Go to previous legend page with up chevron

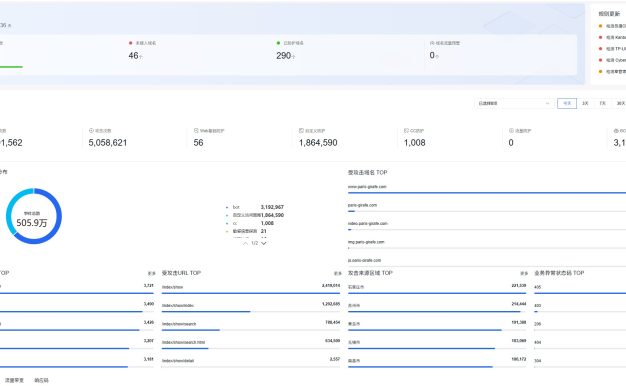point(246,243)
